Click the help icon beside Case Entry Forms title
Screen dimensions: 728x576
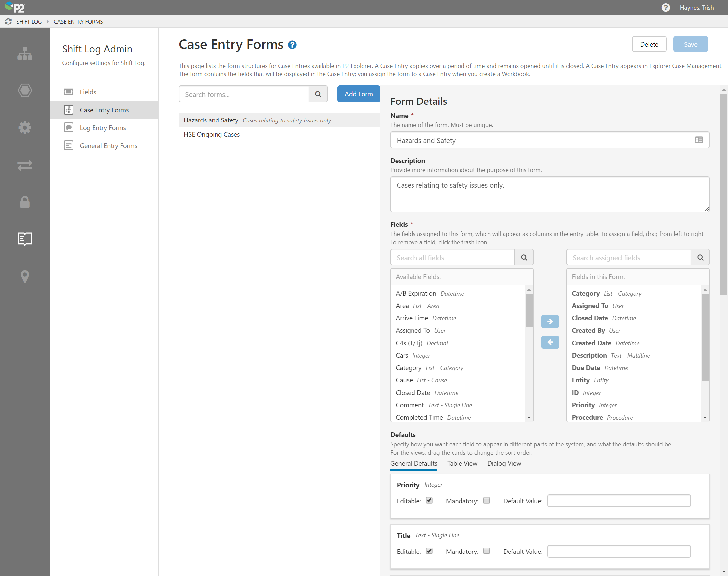[x=292, y=45]
